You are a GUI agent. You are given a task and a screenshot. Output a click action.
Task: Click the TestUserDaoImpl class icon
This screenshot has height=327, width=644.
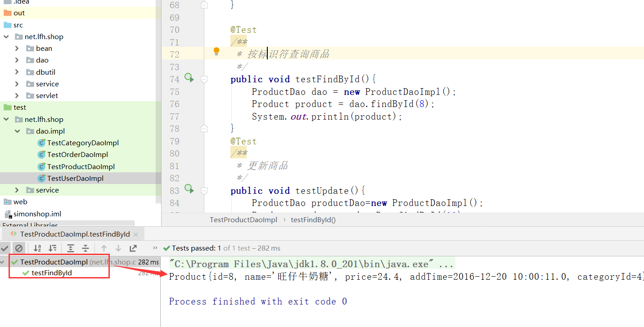pos(41,178)
